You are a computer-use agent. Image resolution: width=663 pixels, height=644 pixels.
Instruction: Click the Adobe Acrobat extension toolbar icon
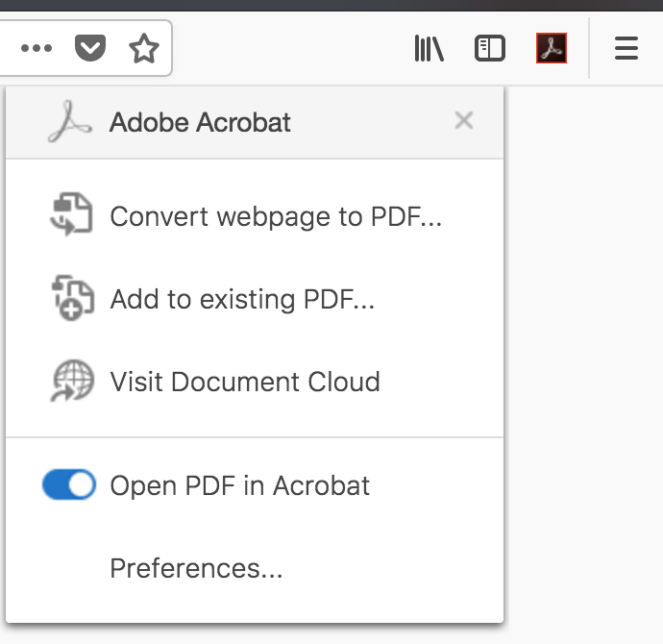coord(552,48)
